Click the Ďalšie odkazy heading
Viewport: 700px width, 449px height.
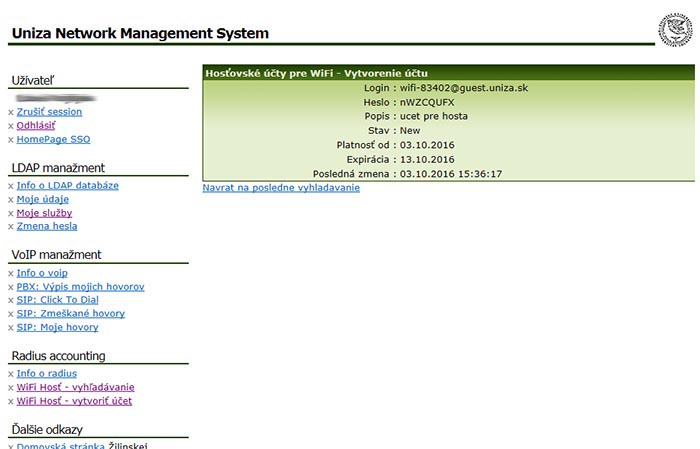(x=47, y=429)
